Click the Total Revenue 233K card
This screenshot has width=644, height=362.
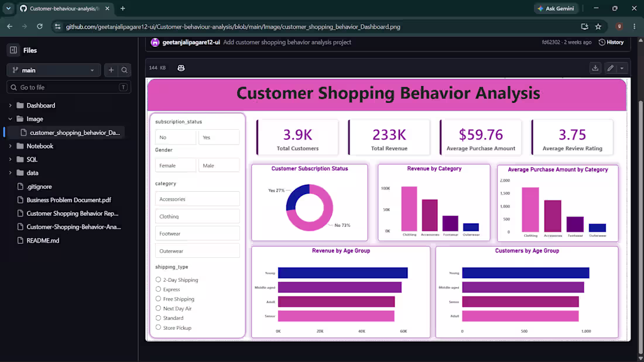tap(389, 137)
